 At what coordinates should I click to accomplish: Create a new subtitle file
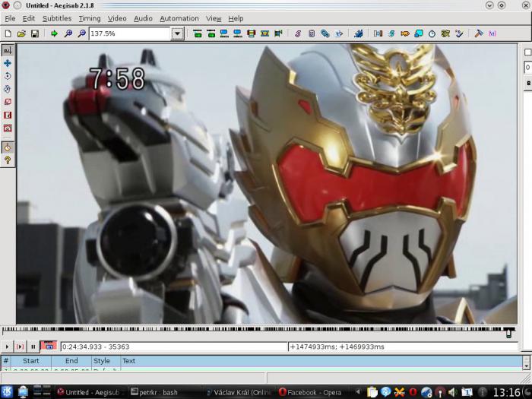(8, 33)
